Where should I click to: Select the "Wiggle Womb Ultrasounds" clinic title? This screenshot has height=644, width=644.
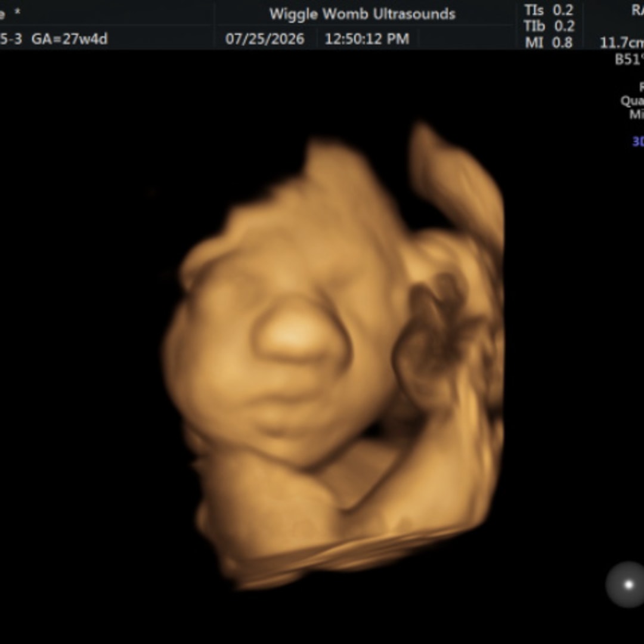(x=363, y=14)
